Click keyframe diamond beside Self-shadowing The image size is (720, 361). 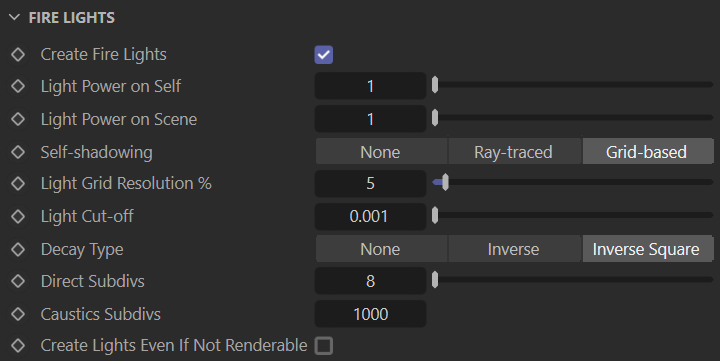[18, 152]
